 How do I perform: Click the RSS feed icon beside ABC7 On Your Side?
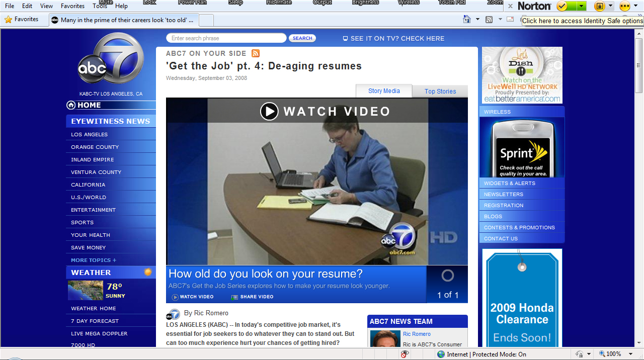tap(256, 53)
